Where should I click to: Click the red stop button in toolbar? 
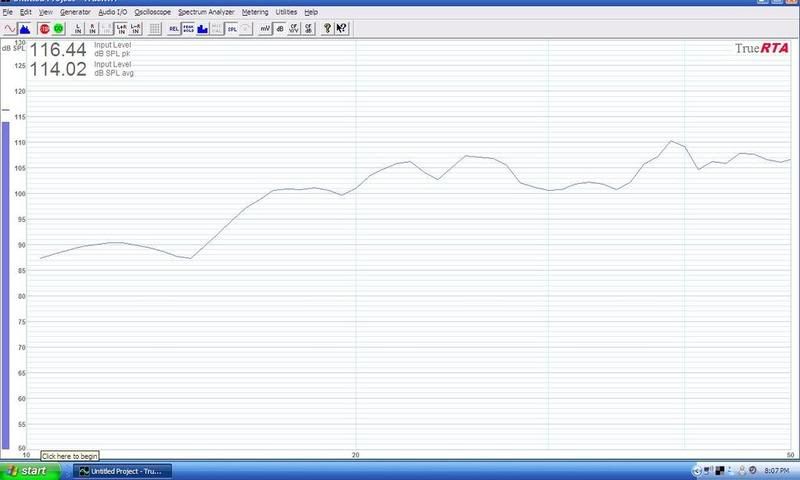44,29
